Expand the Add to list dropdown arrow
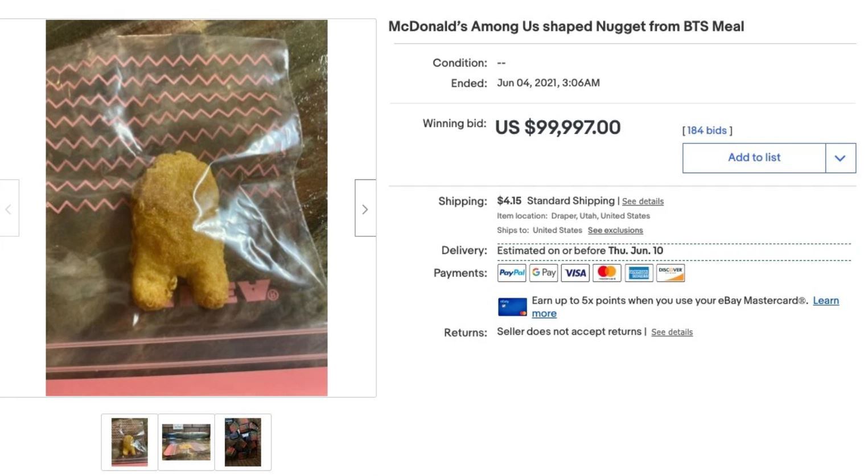The height and width of the screenshot is (476, 868). point(840,158)
